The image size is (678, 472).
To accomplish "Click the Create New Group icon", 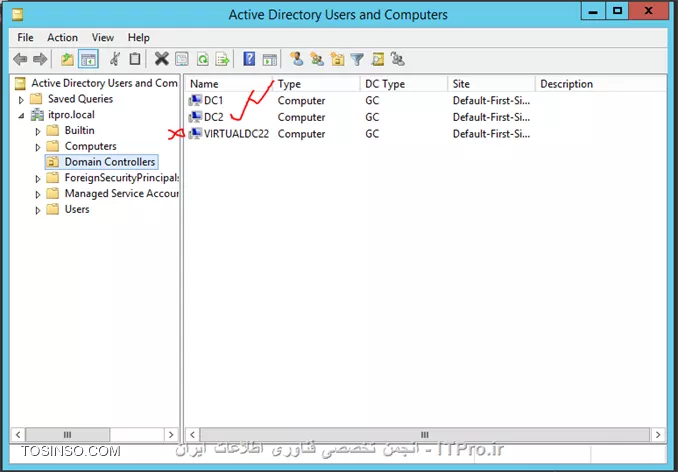I will 317,59.
